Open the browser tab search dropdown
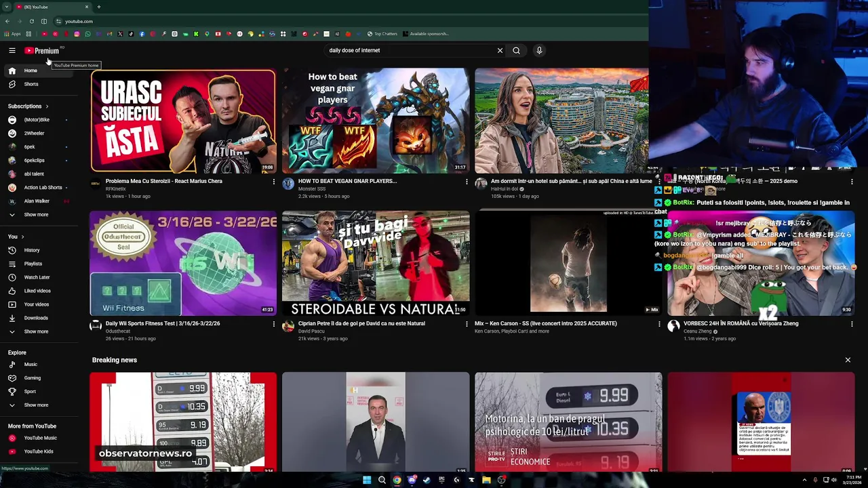868x488 pixels. (x=7, y=7)
